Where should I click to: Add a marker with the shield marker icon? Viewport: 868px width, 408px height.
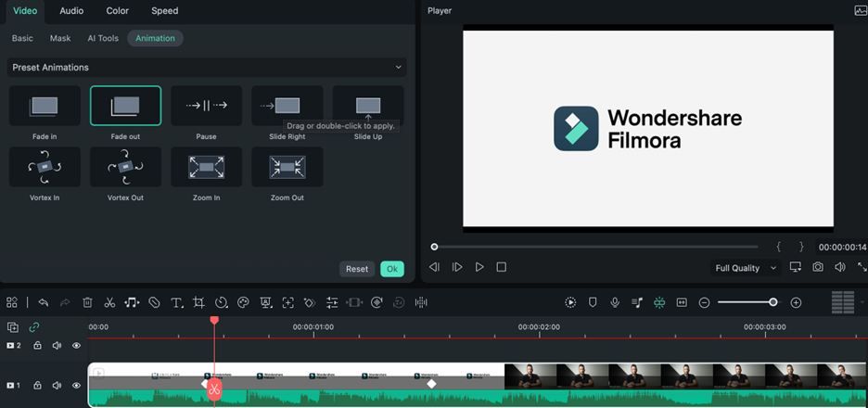click(x=593, y=302)
